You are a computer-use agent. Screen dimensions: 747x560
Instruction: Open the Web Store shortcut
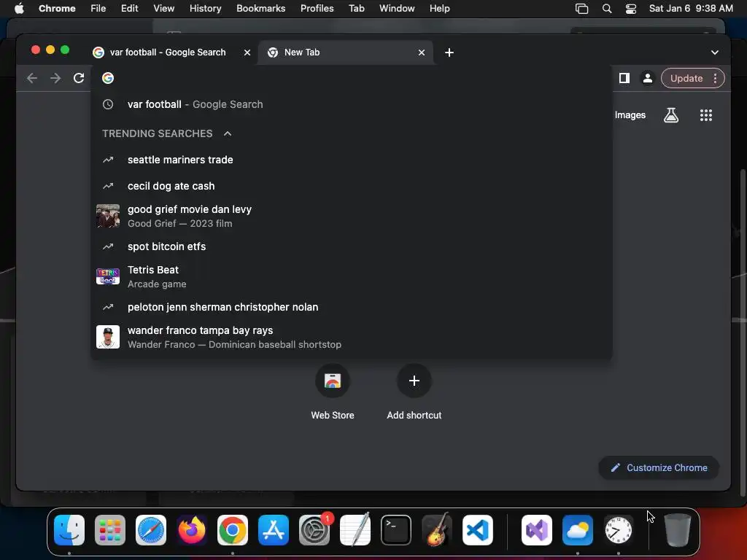pyautogui.click(x=333, y=392)
